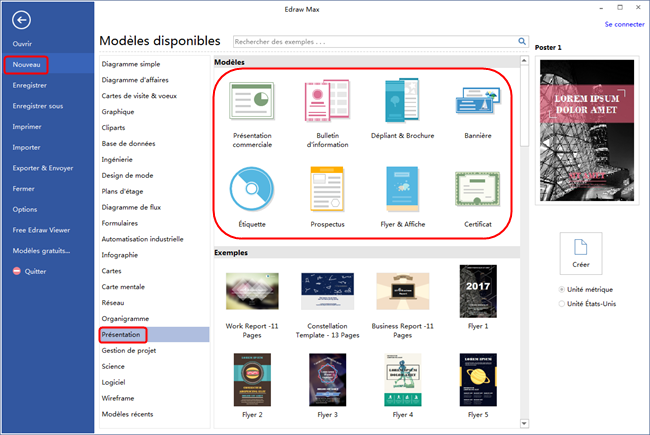
Task: Choose Gestion de projet category
Action: click(x=129, y=350)
